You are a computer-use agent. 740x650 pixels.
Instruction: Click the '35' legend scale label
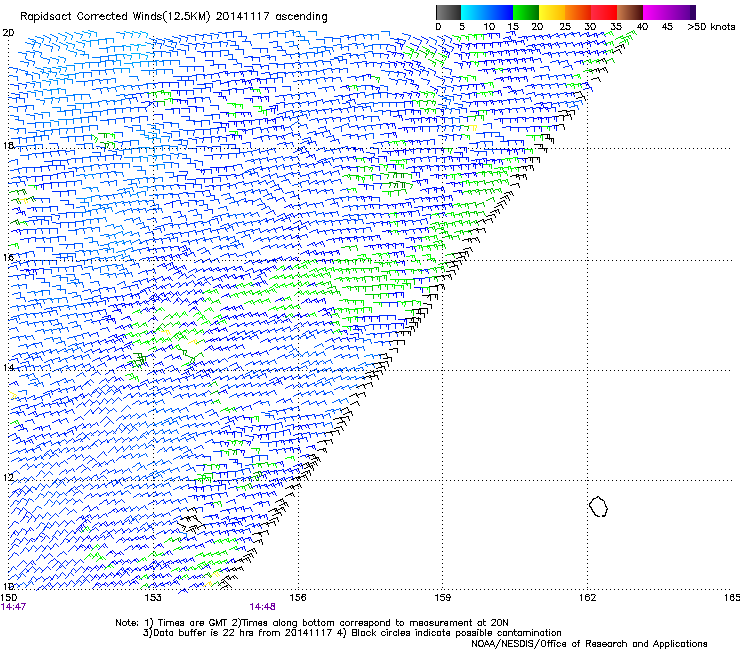point(616,27)
